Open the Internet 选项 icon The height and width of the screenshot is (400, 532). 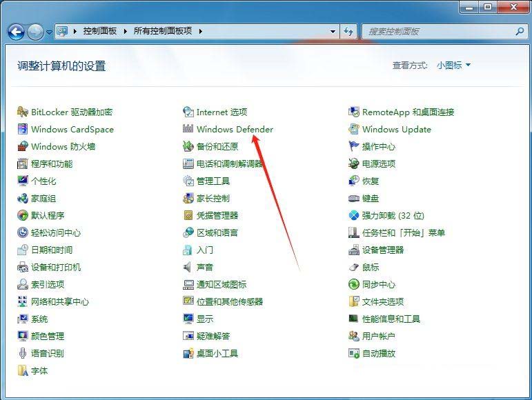(188, 112)
